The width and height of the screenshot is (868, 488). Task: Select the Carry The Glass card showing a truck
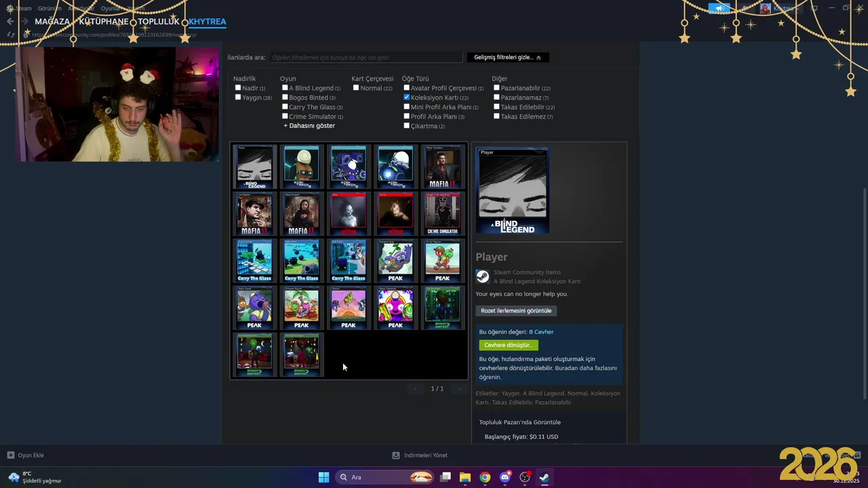point(348,260)
